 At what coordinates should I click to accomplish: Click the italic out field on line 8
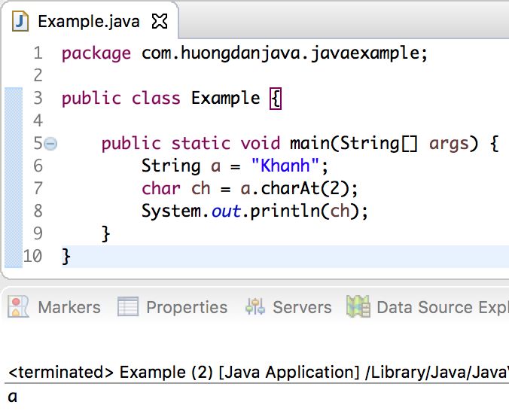pyautogui.click(x=226, y=212)
